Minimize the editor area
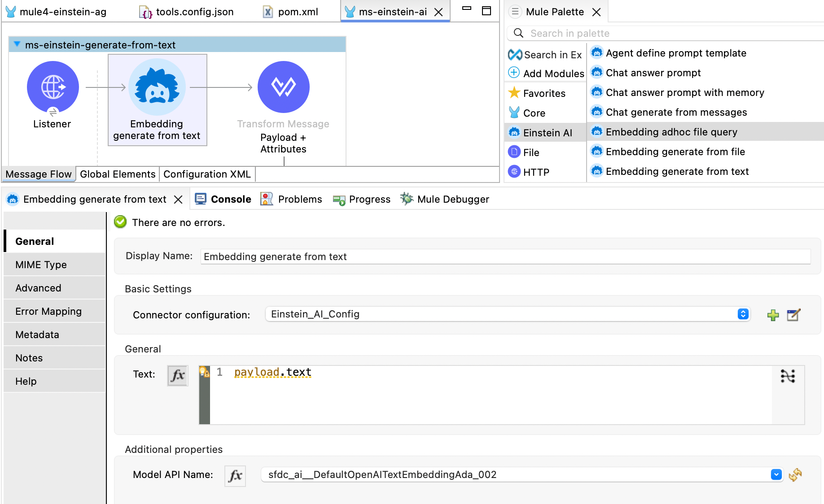The height and width of the screenshot is (504, 824). (467, 8)
